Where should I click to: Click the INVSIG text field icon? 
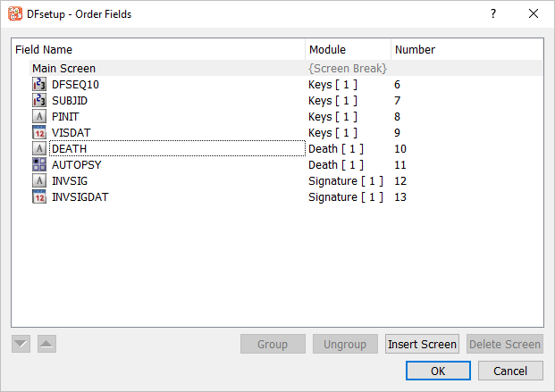[39, 181]
